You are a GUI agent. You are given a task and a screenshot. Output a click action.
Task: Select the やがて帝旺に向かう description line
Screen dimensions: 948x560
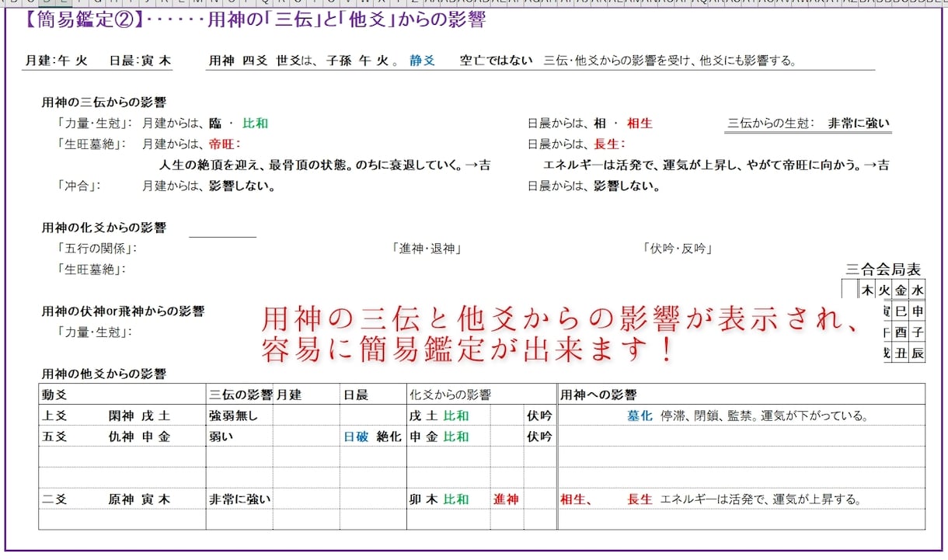[716, 165]
